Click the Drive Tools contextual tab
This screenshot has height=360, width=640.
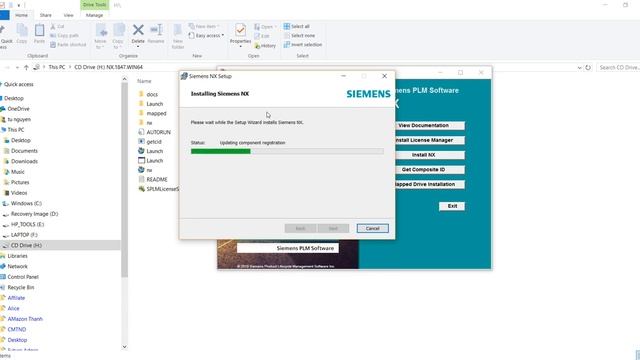pos(94,5)
